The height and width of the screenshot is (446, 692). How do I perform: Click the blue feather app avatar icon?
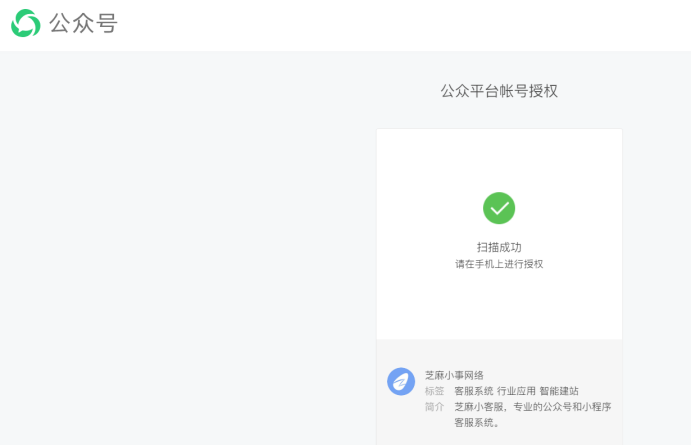(x=401, y=381)
